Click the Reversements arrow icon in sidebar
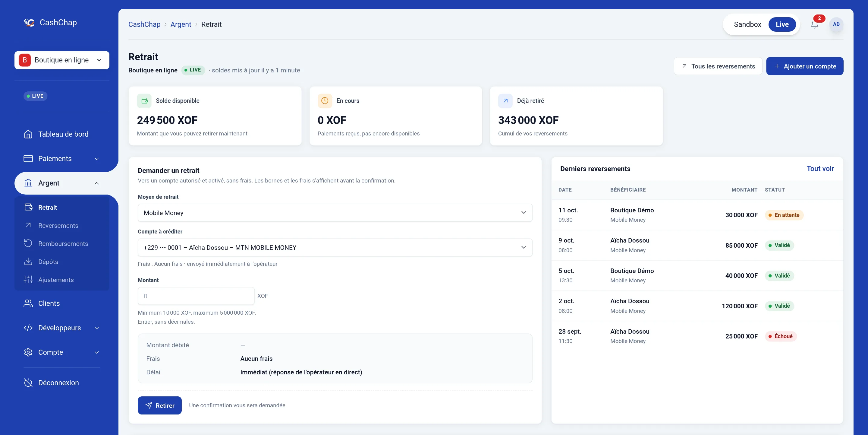The image size is (868, 435). [28, 225]
